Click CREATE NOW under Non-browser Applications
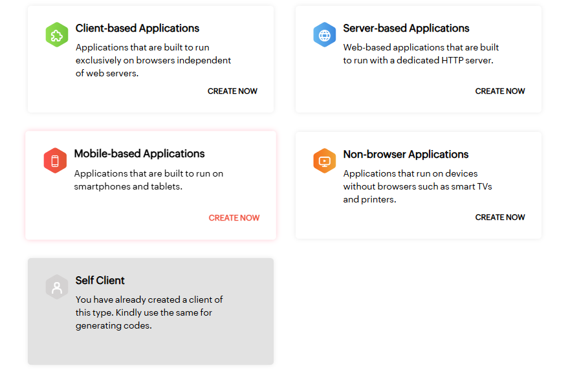 pyautogui.click(x=499, y=217)
